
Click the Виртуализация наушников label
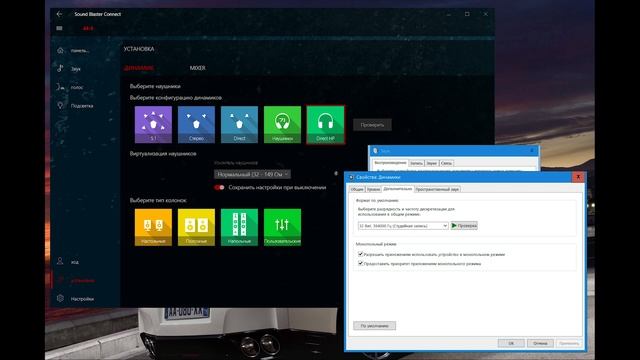coord(163,153)
